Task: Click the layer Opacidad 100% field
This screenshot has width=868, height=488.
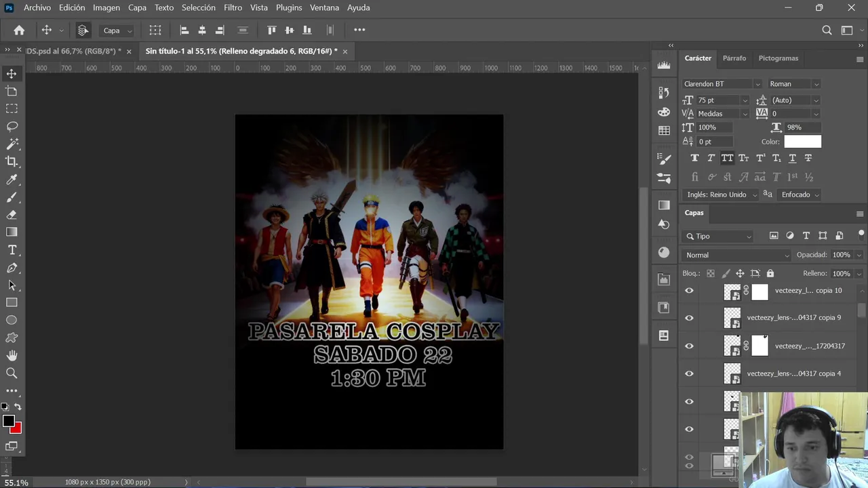Action: click(x=841, y=255)
